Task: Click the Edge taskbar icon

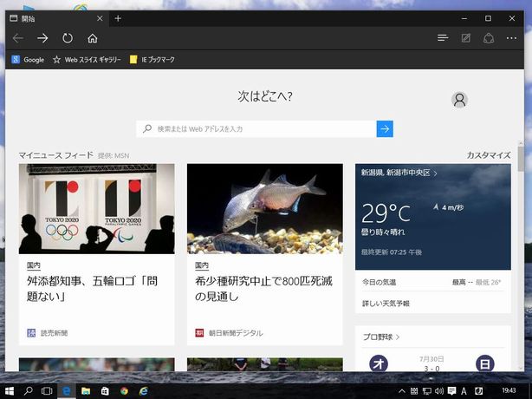Action: (67, 391)
